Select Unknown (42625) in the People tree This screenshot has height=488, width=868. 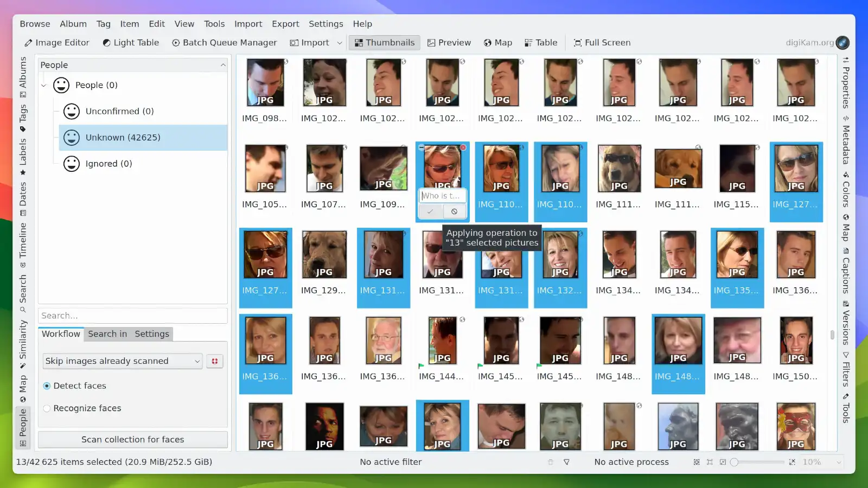123,137
